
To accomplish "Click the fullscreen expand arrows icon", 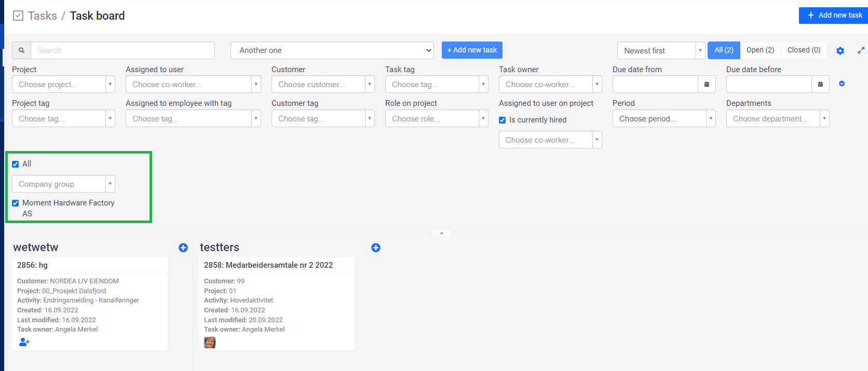I will click(861, 50).
